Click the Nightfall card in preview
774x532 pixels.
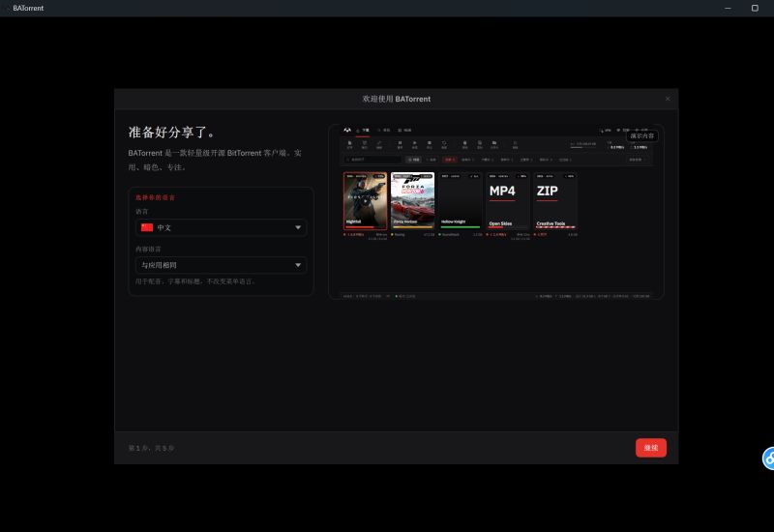tap(366, 201)
